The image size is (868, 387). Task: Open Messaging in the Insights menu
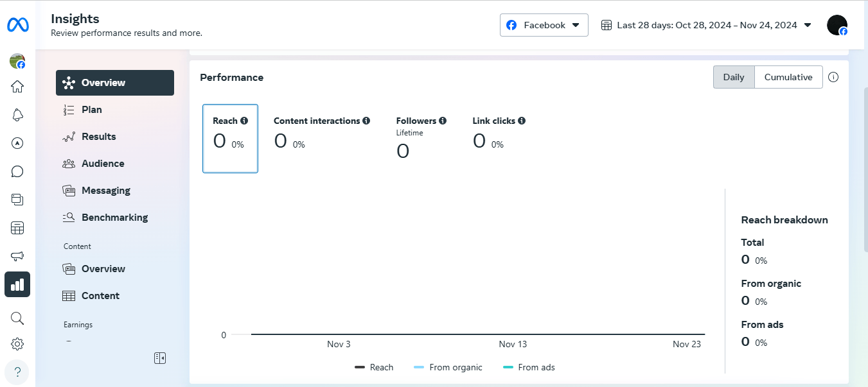[x=115, y=191]
